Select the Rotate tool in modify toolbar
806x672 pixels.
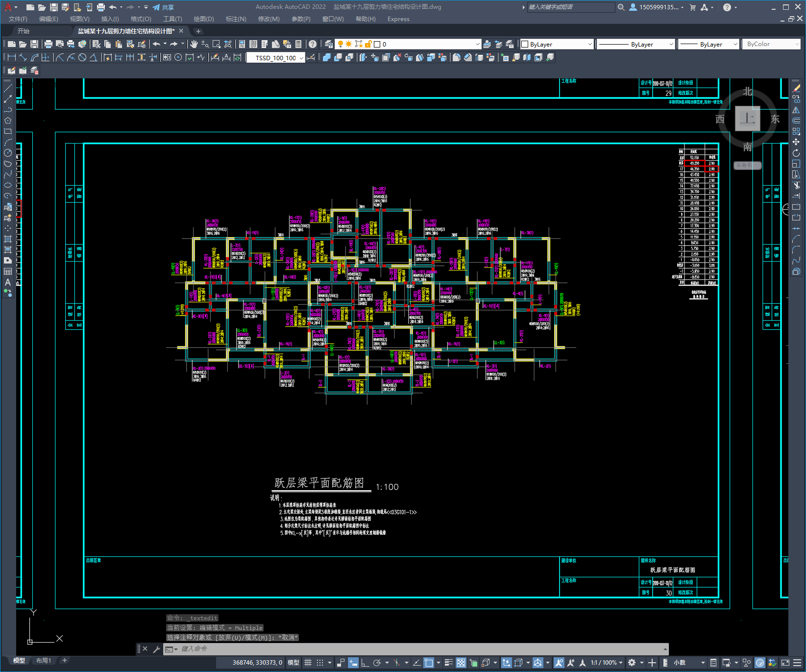click(796, 153)
